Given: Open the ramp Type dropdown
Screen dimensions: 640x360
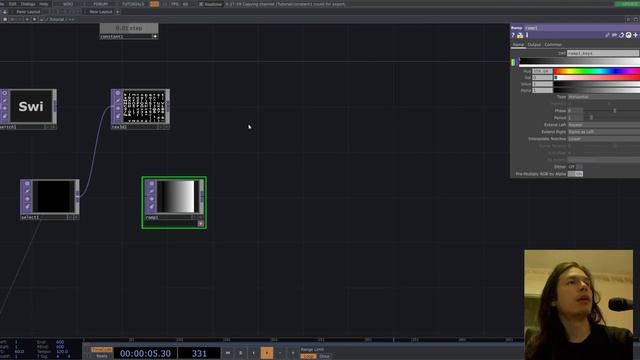Looking at the screenshot, I should (x=604, y=97).
